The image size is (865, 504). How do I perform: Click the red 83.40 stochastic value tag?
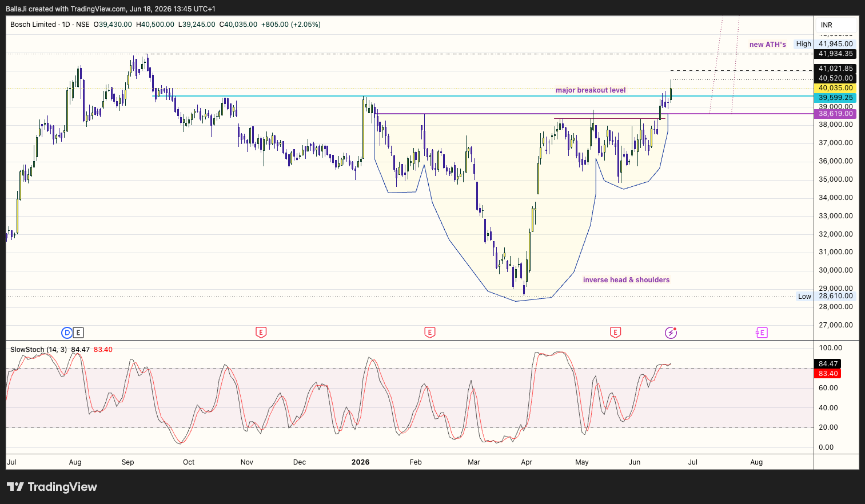(828, 374)
